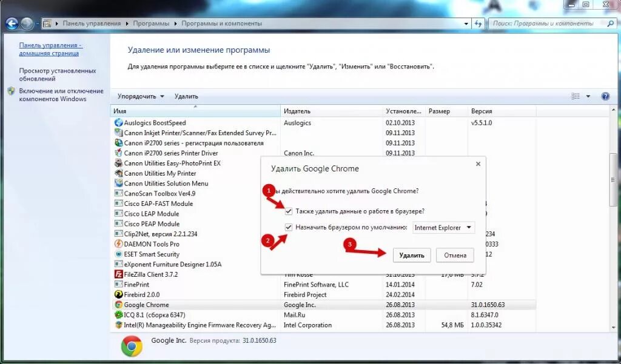Open the help question mark icon

(605, 96)
